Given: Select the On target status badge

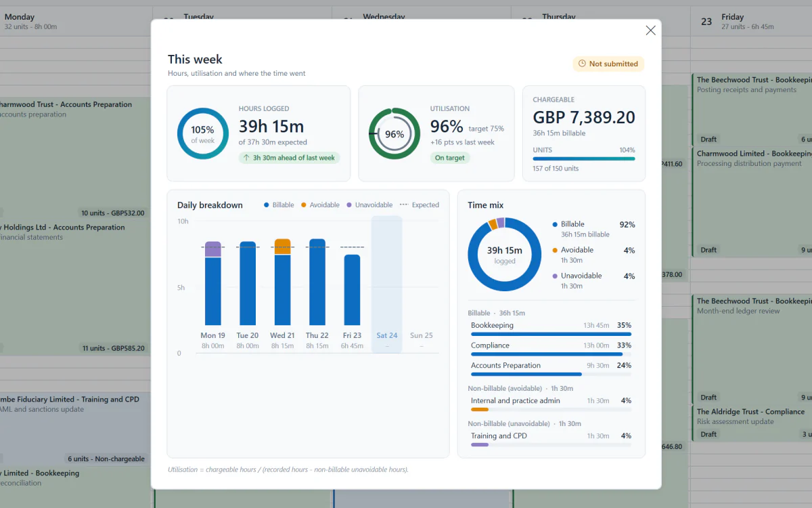Looking at the screenshot, I should (x=450, y=158).
